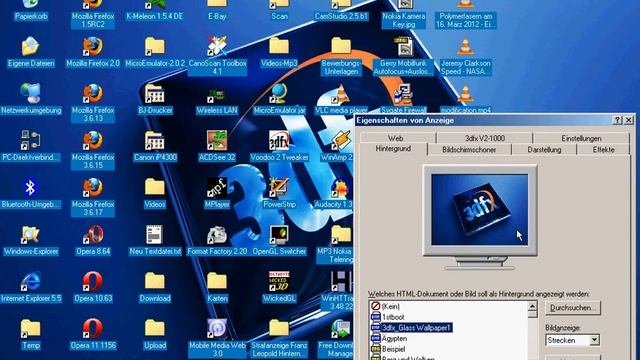Click the Durchsuchen button
Image resolution: width=640 pixels, height=360 pixels.
(573, 308)
